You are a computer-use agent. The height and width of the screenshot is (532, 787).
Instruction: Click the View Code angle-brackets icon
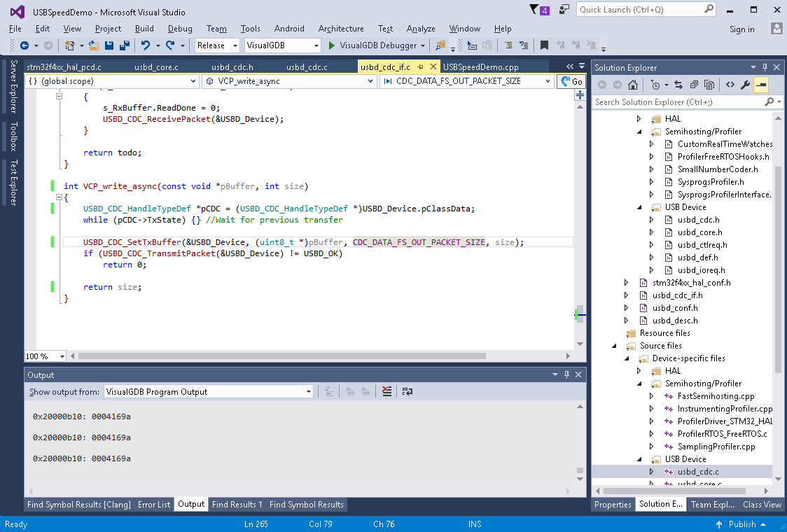(x=730, y=85)
